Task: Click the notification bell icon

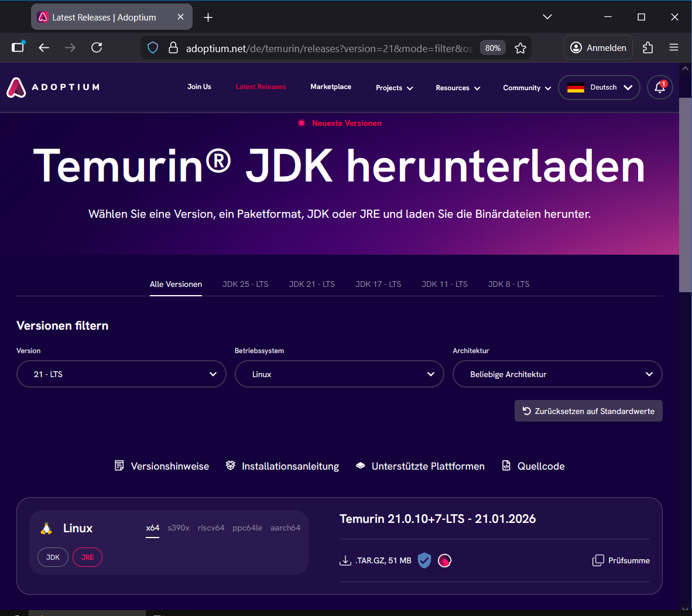Action: [x=660, y=87]
